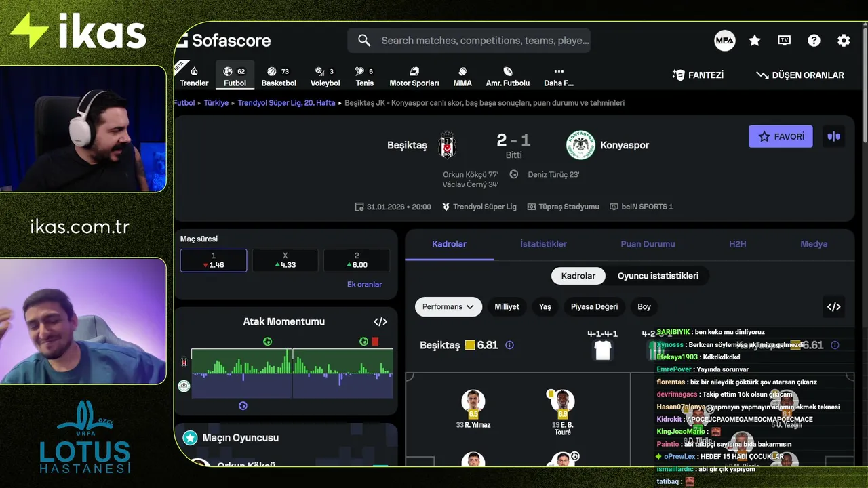Open the Ek oranlar link
Image resolution: width=868 pixels, height=488 pixels.
[x=364, y=285]
